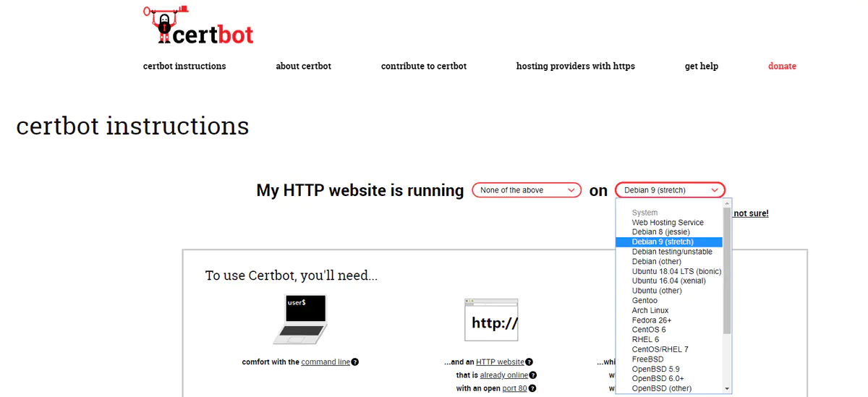Screen dimensions: 868x397
Task: Pick CentOS/RHEL 7 in the list
Action: 660,349
